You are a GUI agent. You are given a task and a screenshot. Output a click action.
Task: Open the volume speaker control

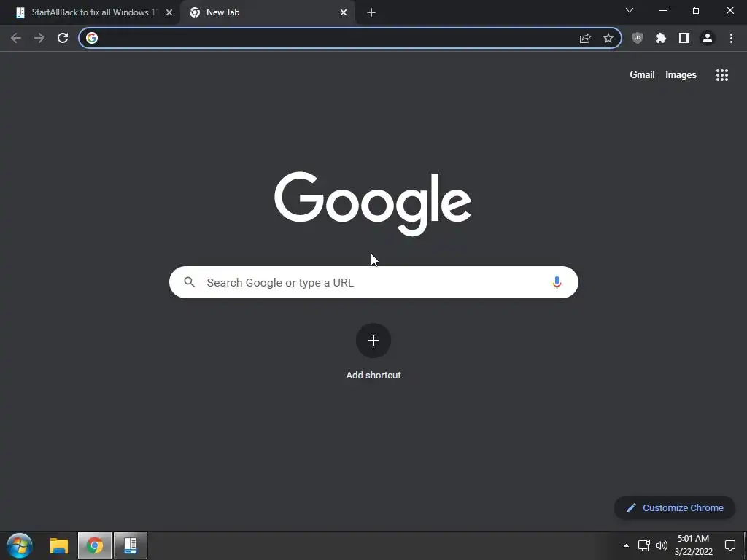point(662,545)
